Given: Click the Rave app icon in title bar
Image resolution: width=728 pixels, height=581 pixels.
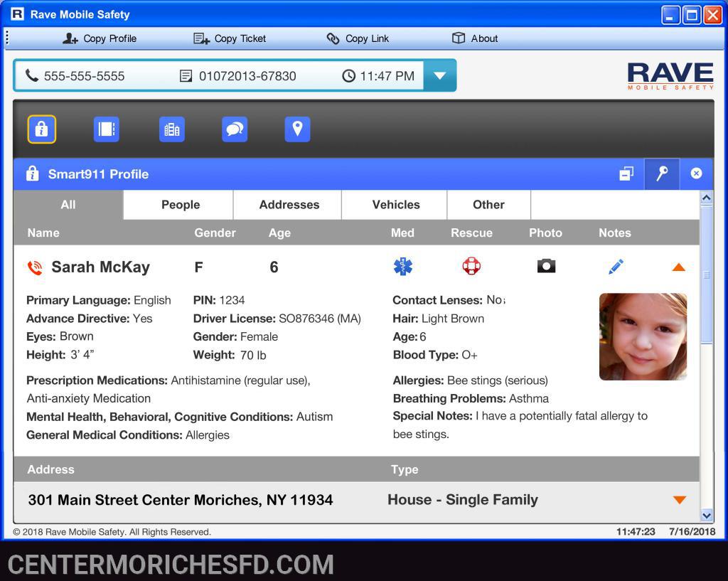Looking at the screenshot, I should point(17,14).
